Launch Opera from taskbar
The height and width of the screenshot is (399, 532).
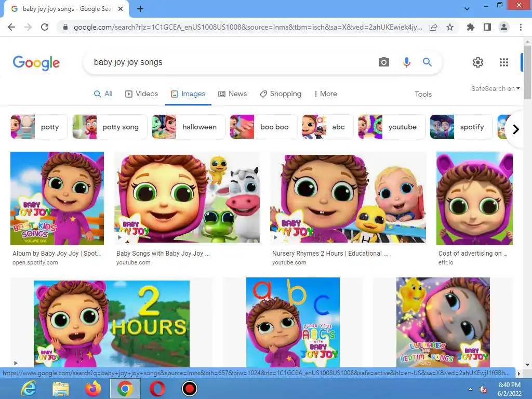157,389
